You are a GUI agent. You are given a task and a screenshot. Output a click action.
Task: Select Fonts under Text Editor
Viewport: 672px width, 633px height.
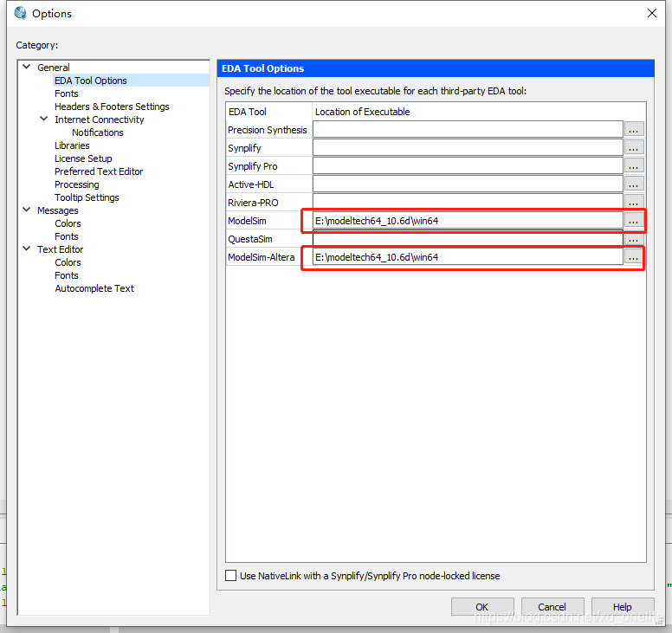coord(67,275)
